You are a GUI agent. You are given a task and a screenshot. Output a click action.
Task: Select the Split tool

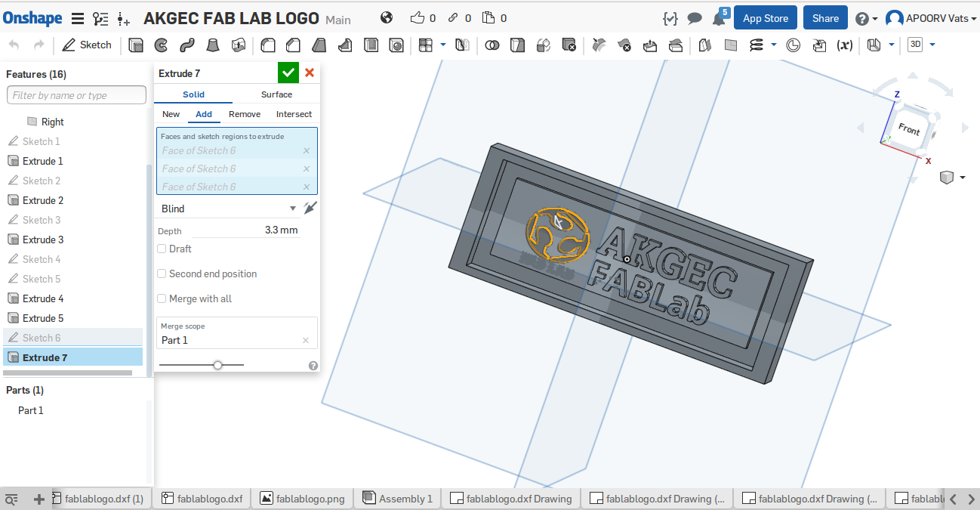(517, 45)
